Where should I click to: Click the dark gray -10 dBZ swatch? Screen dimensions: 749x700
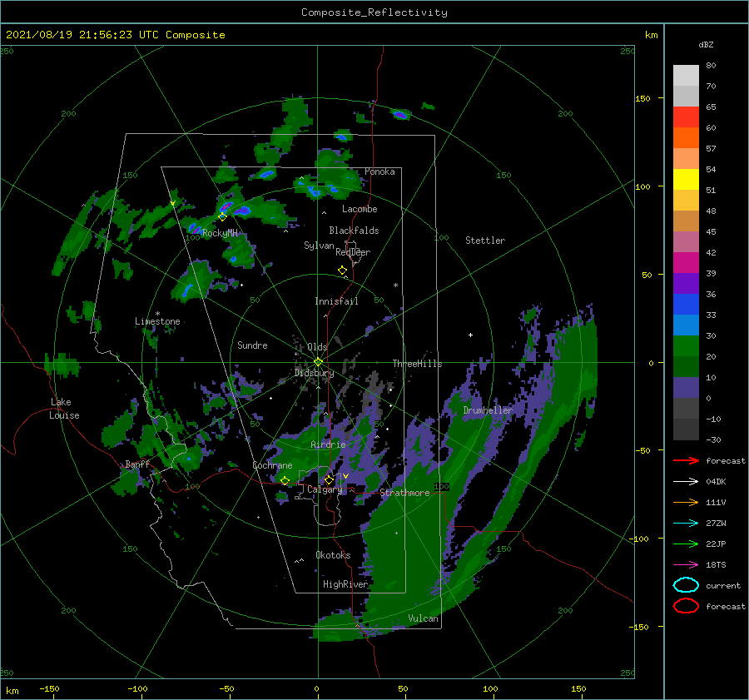click(x=686, y=429)
